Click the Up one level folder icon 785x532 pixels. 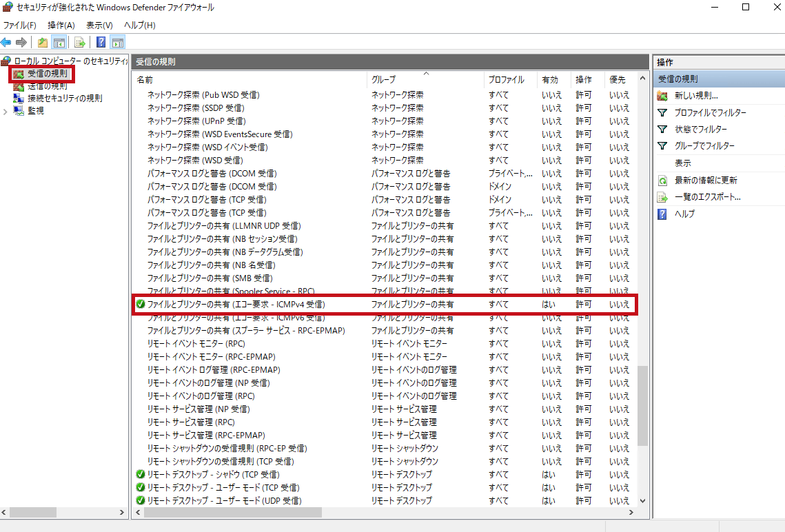(43, 42)
